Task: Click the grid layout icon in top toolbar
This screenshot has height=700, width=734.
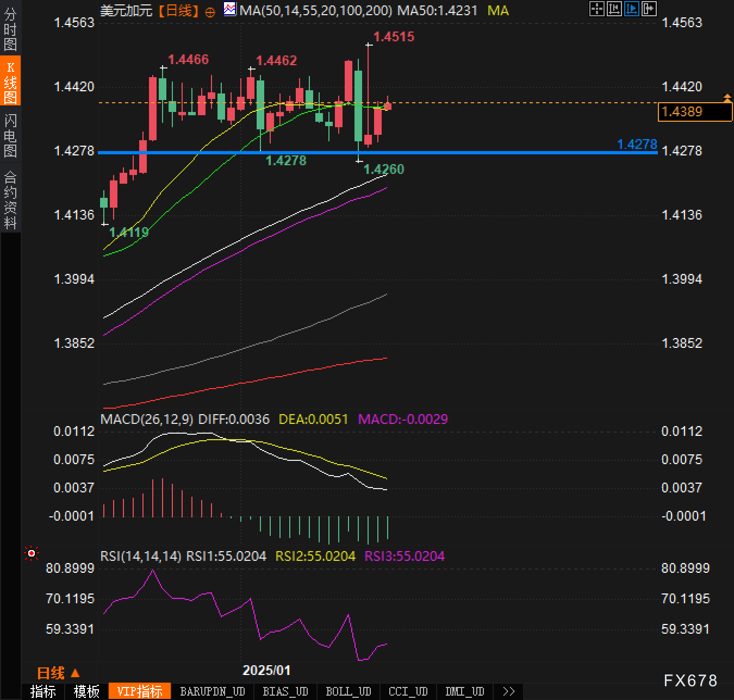Action: tap(596, 9)
